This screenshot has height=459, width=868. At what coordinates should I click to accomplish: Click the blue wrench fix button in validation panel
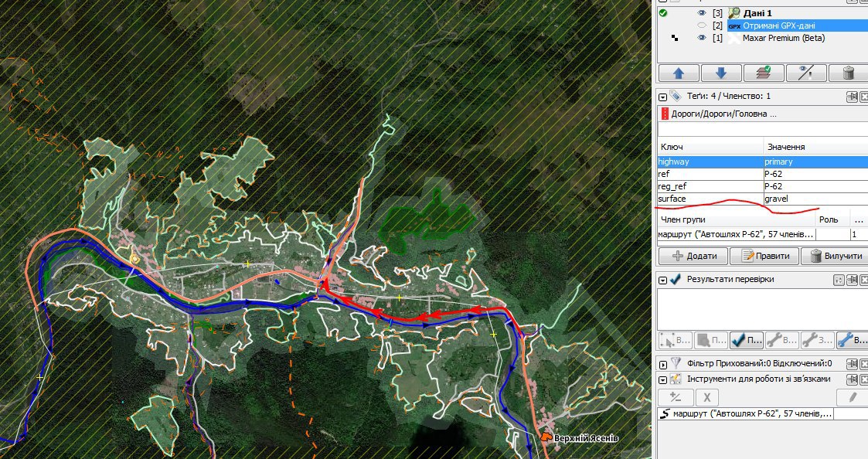coord(852,340)
